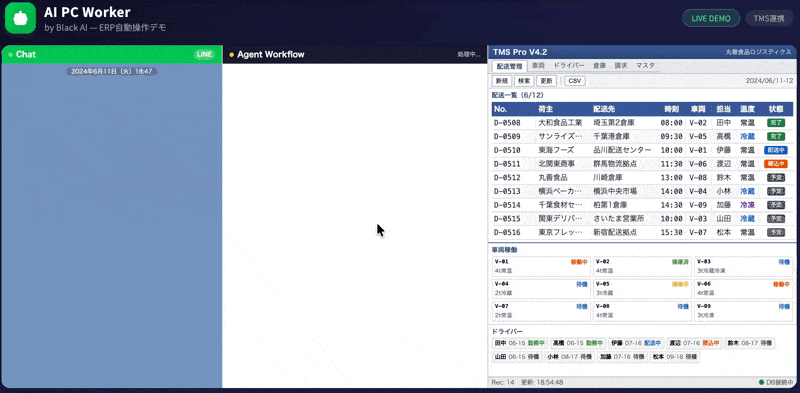The width and height of the screenshot is (800, 393).
Task: Click the 時刻 column header
Action: 671,109
